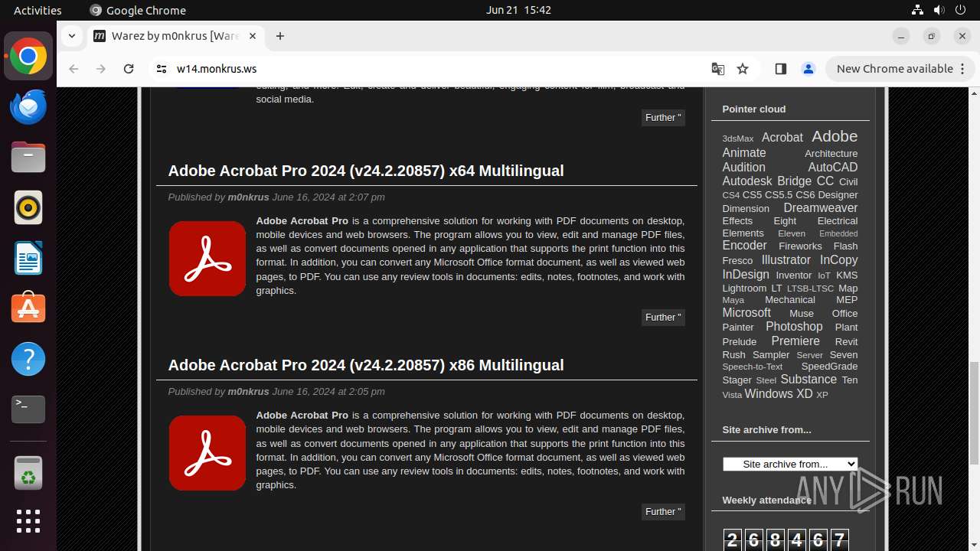Launch Thunderbird Mail from the dock
The height and width of the screenshot is (551, 980).
coord(28,107)
